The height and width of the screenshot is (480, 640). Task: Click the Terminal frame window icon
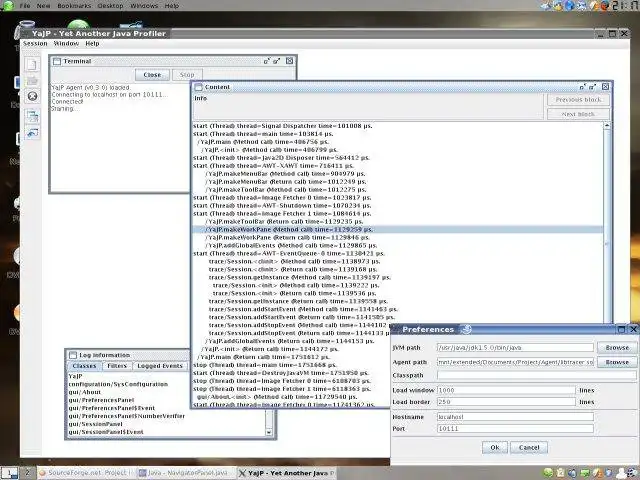pos(57,61)
